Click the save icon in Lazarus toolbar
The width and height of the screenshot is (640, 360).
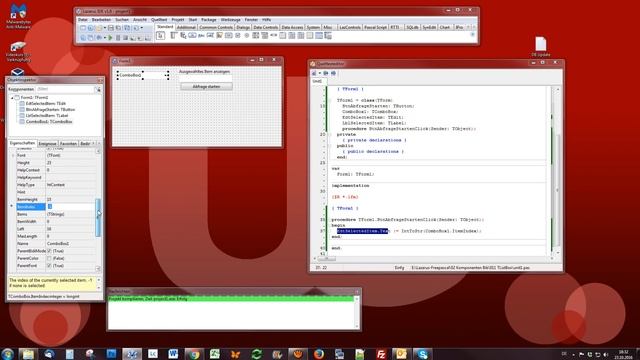(x=111, y=28)
